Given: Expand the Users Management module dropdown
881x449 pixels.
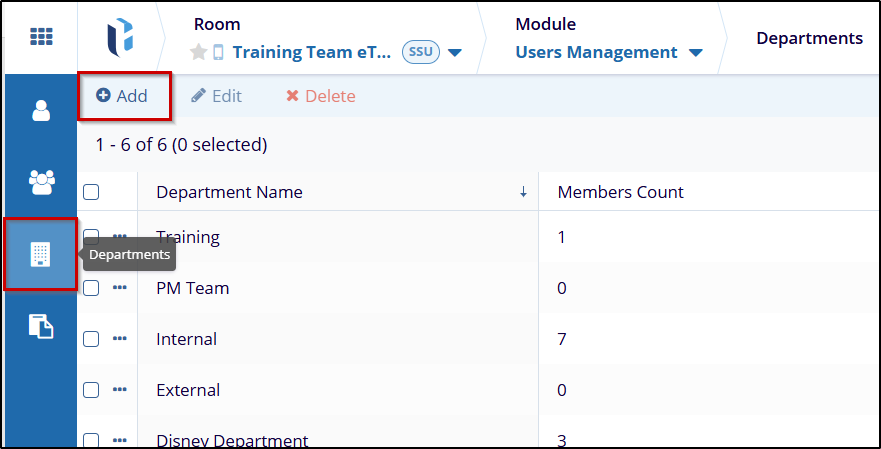Looking at the screenshot, I should tap(696, 53).
